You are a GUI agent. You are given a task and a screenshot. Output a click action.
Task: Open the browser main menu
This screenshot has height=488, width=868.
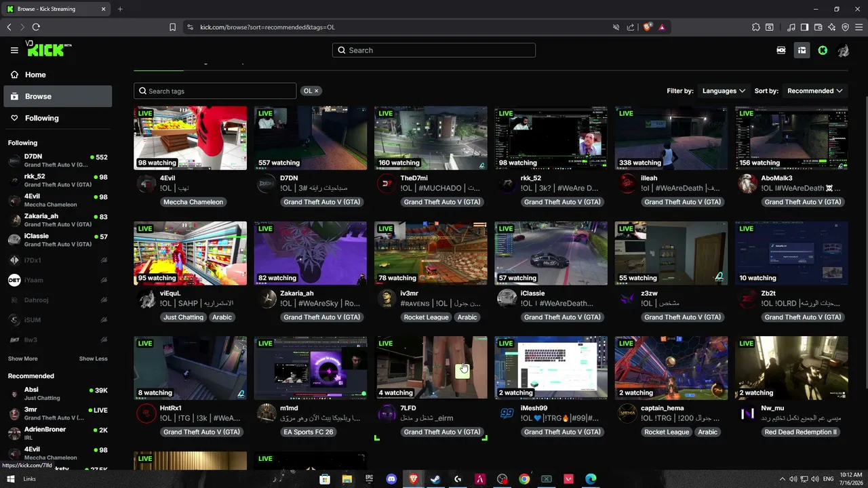pos(859,27)
